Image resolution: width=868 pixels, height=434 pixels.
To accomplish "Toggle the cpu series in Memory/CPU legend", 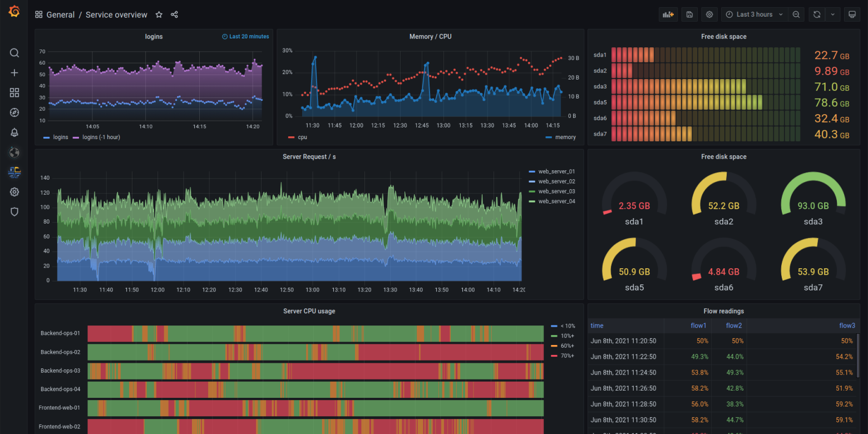I will tap(303, 137).
